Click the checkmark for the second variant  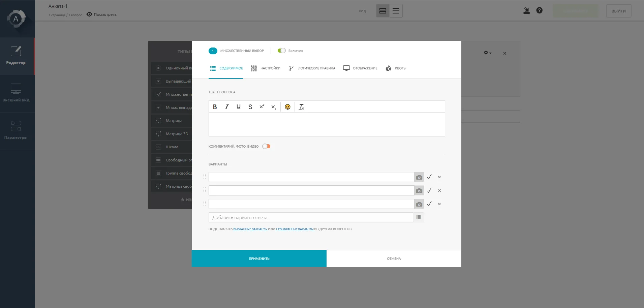click(x=429, y=190)
